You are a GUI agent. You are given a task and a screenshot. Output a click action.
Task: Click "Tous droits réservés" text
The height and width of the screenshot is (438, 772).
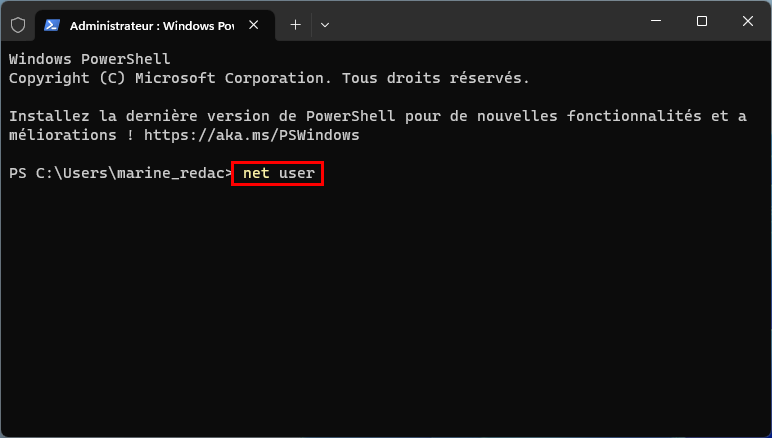(435, 78)
